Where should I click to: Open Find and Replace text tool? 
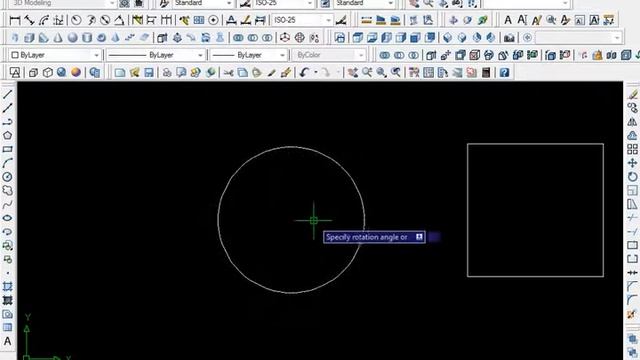[551, 20]
